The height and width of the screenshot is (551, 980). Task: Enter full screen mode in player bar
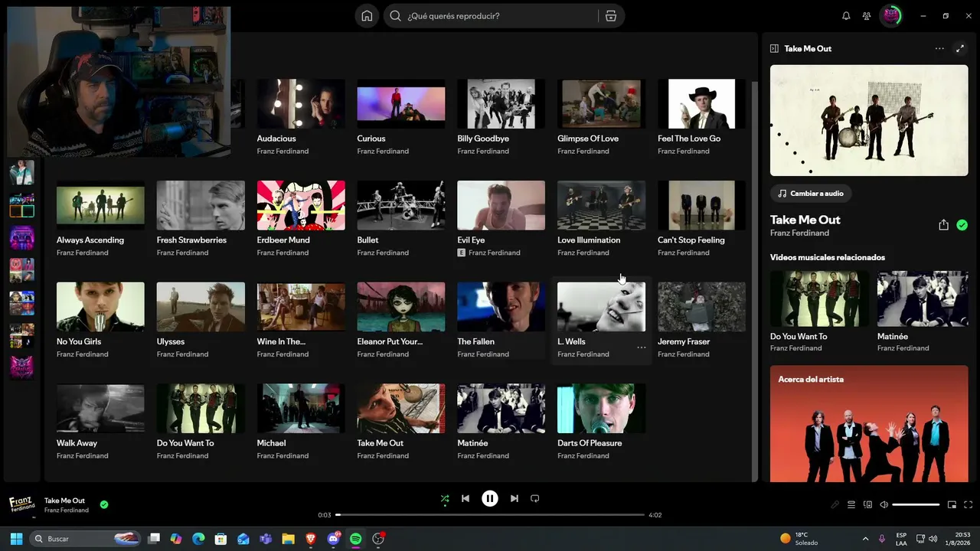coord(968,505)
